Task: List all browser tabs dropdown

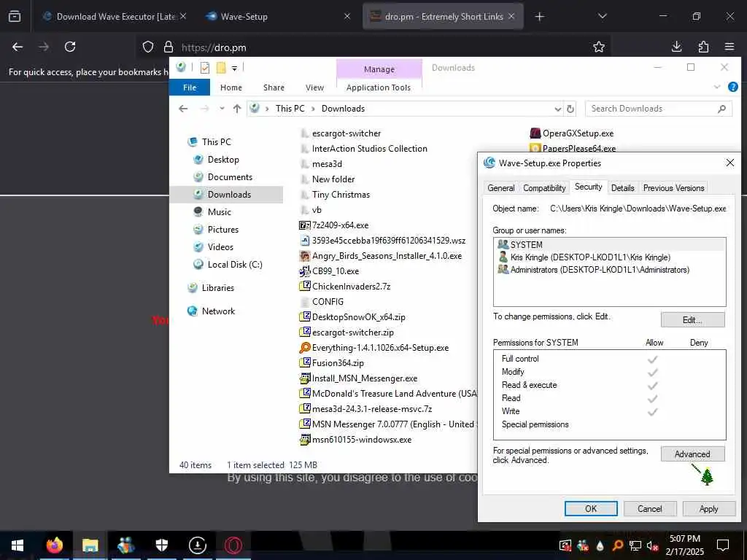Action: (602, 16)
